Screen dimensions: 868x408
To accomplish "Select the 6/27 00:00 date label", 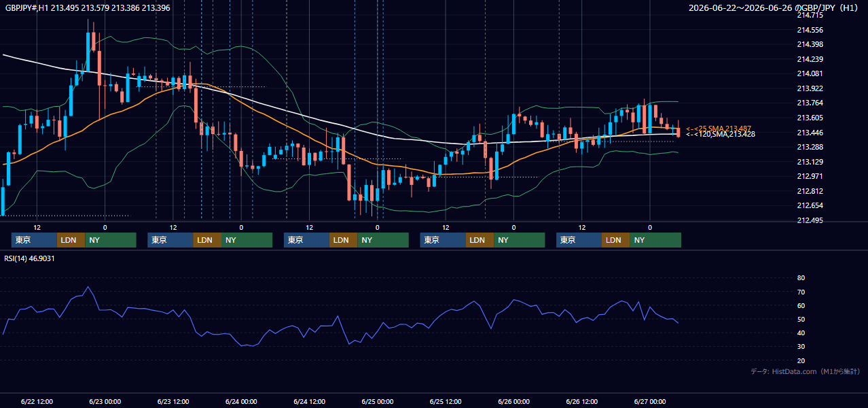I will (650, 401).
